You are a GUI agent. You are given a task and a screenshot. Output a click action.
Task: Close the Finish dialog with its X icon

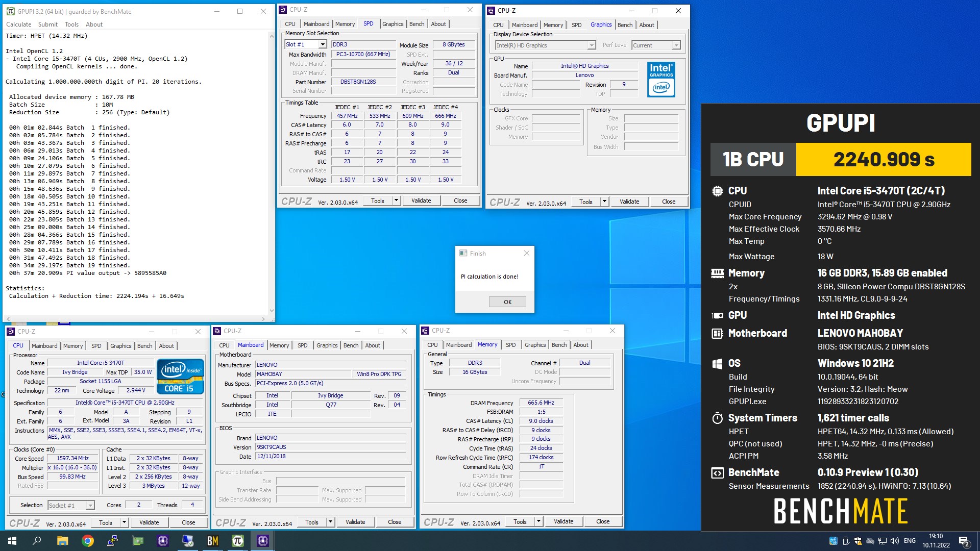527,253
